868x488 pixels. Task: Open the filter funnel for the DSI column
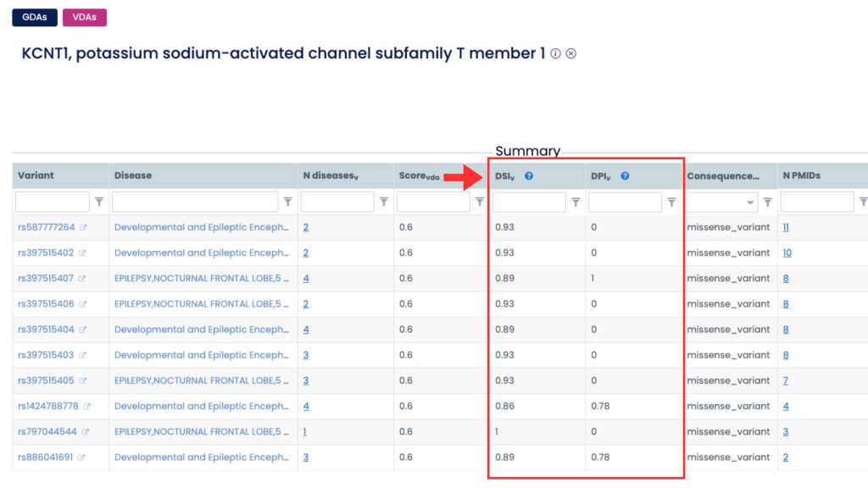pyautogui.click(x=576, y=202)
